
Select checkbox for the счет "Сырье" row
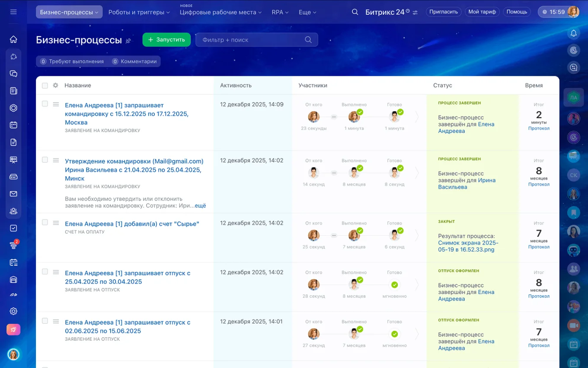coord(45,223)
